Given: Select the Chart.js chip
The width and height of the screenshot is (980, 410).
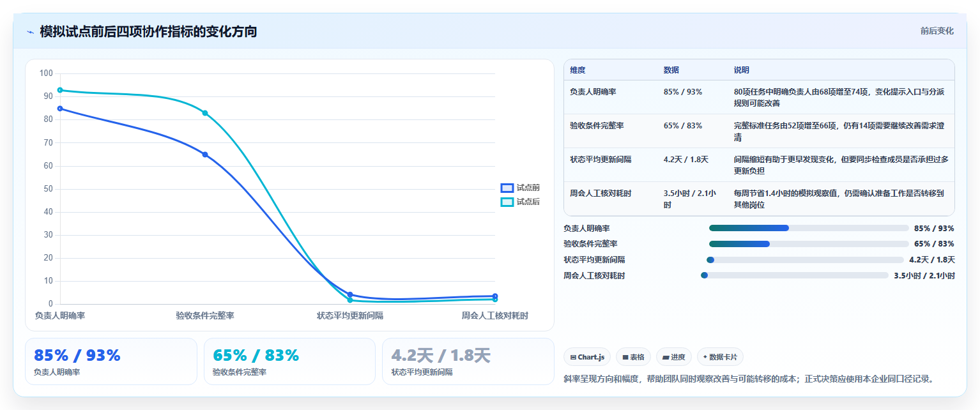Looking at the screenshot, I should point(587,357).
